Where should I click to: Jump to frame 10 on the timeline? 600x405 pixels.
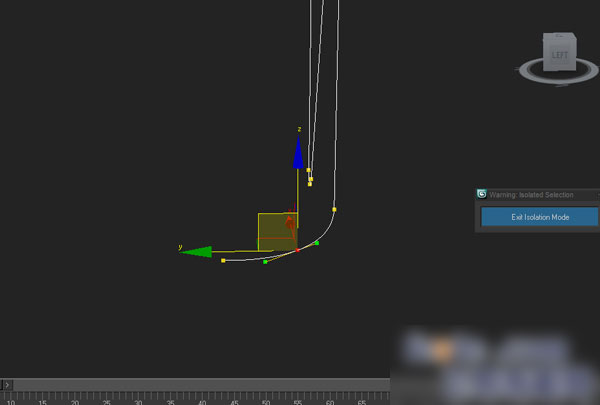(x=11, y=402)
